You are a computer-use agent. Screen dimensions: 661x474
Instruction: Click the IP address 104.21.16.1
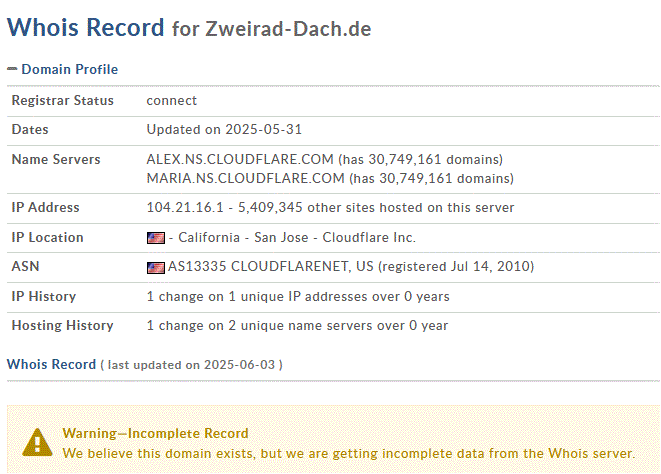(185, 207)
